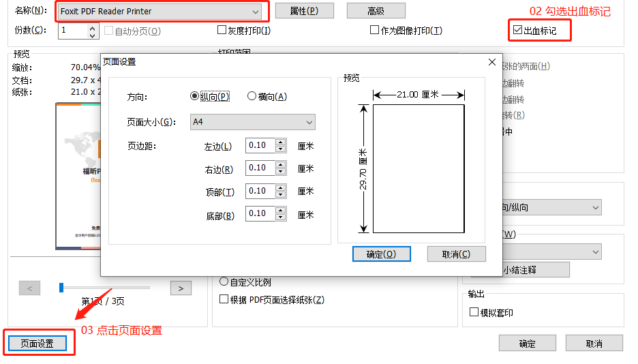The image size is (638, 364).
Task: Enable the 灰度打印 checkbox
Action: [222, 31]
